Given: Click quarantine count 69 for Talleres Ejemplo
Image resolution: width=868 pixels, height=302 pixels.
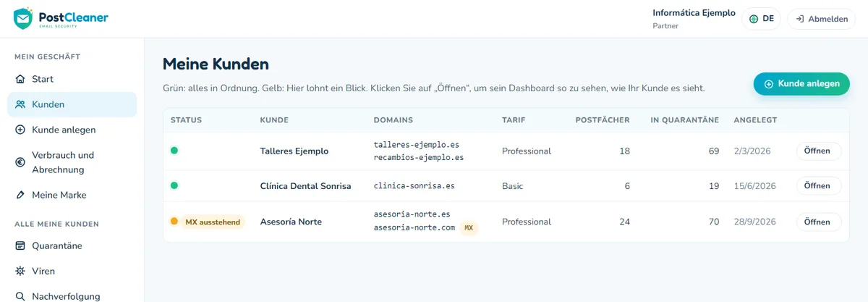Looking at the screenshot, I should tap(714, 151).
